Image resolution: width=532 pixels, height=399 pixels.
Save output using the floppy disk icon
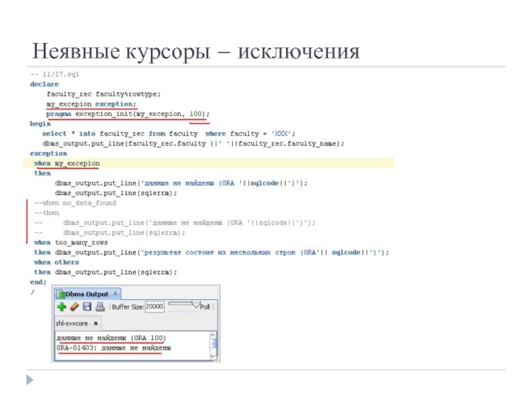click(86, 307)
